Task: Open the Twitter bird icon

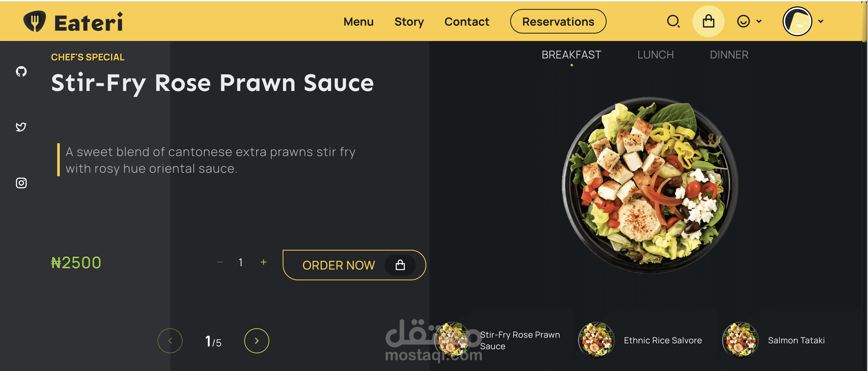Action: (x=21, y=127)
